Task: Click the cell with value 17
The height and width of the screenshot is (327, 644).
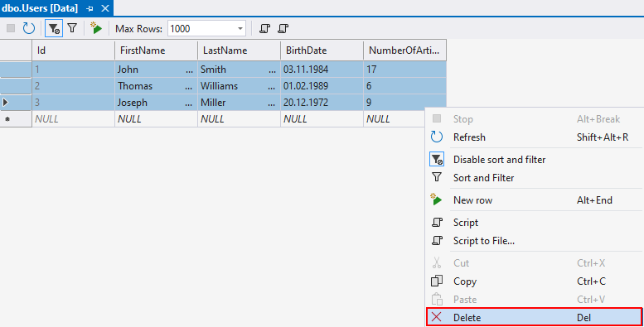Action: [405, 70]
